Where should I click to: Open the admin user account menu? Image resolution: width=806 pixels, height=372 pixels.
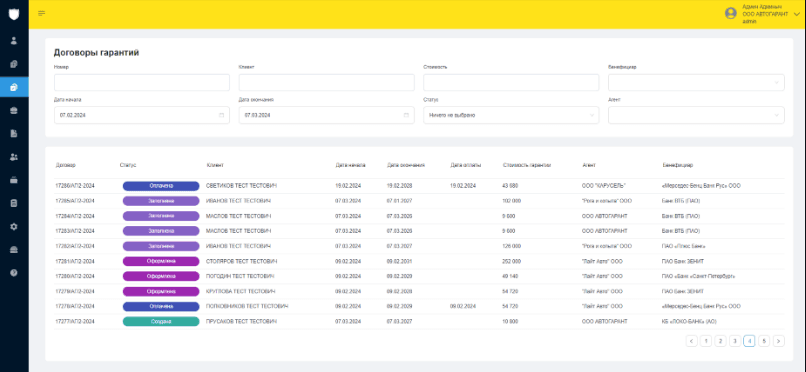(763, 14)
